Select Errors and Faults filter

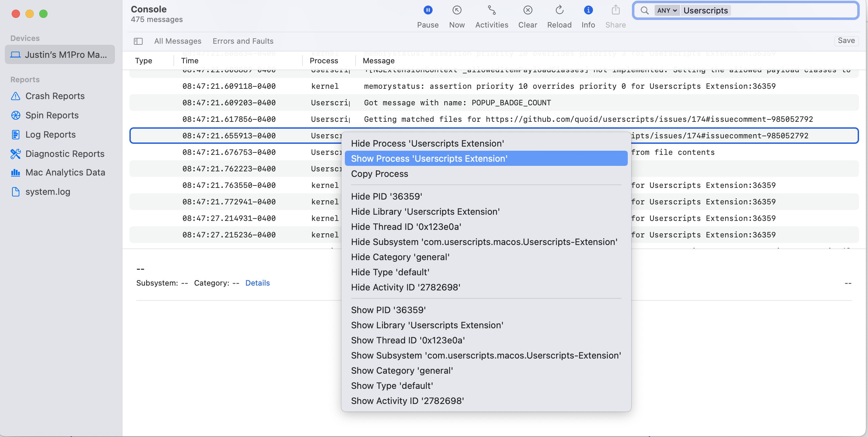[243, 41]
